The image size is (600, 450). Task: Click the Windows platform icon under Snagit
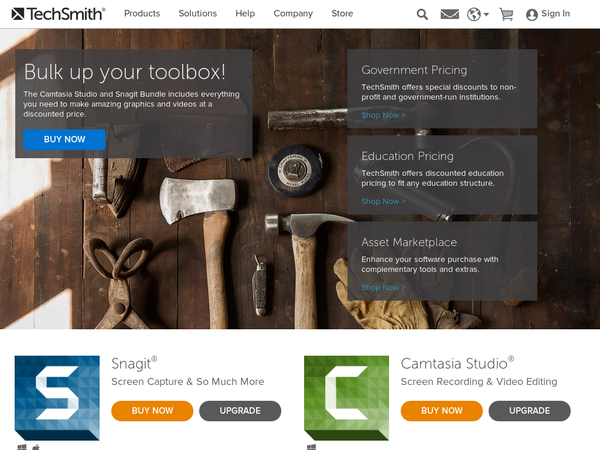22,447
